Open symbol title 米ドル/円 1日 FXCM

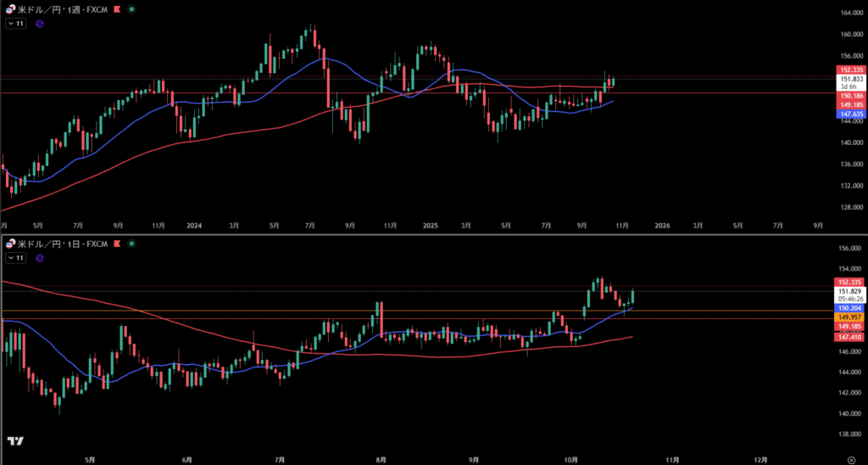pyautogui.click(x=64, y=244)
